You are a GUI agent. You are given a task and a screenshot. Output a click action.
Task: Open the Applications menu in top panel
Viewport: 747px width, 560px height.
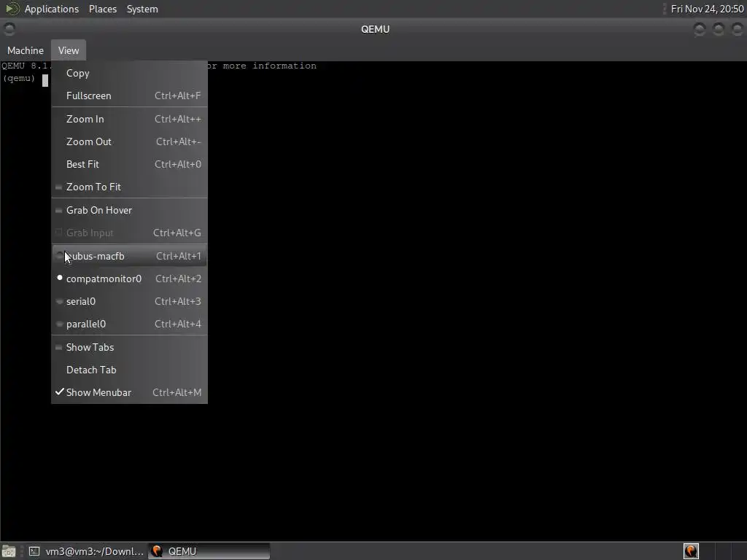[x=52, y=9]
